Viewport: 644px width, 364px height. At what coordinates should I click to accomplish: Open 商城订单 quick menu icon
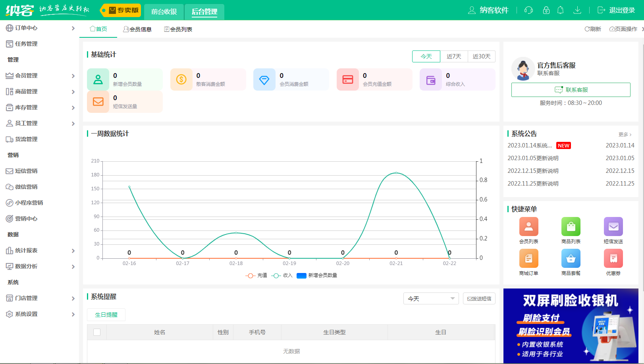click(528, 259)
